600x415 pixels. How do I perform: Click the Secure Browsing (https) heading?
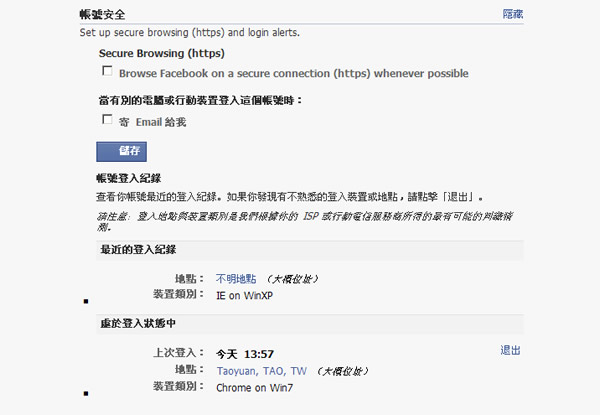(161, 53)
